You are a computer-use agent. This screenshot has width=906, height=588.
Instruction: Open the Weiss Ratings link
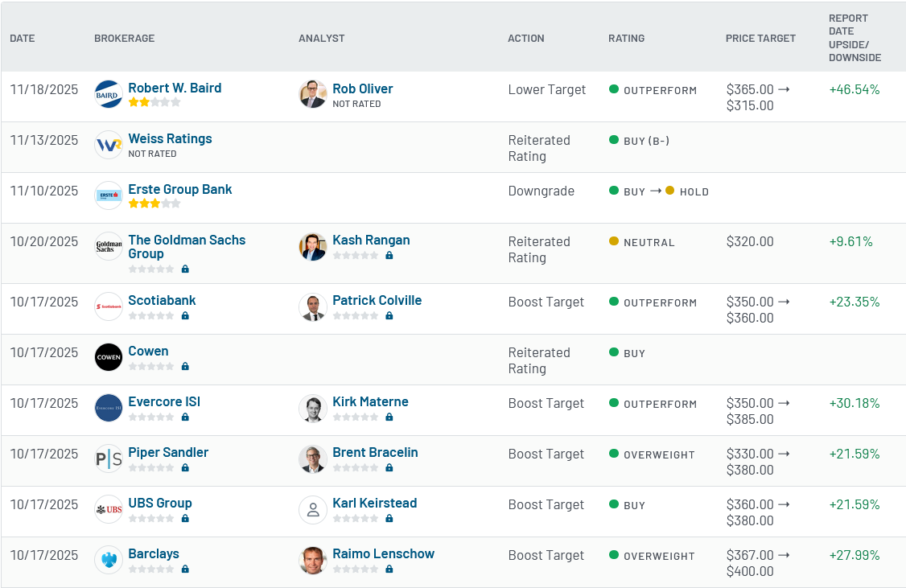[170, 138]
